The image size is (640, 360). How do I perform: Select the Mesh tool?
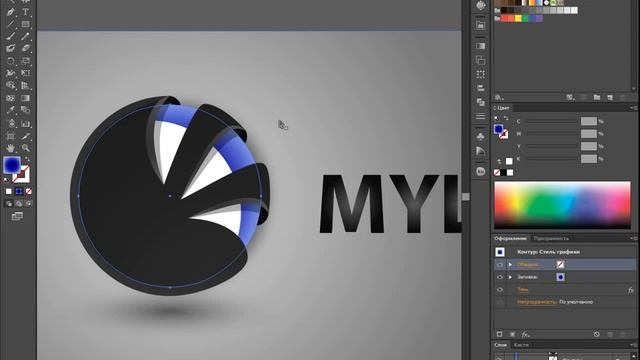click(x=11, y=98)
